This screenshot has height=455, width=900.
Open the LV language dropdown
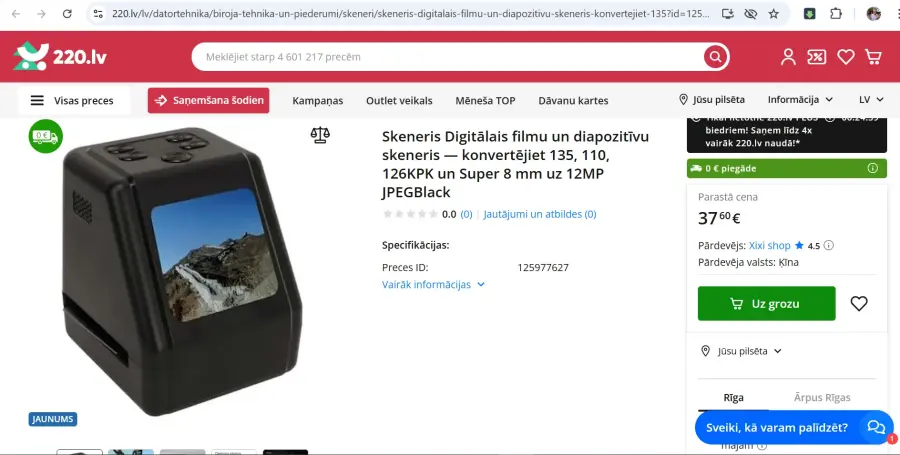871,100
